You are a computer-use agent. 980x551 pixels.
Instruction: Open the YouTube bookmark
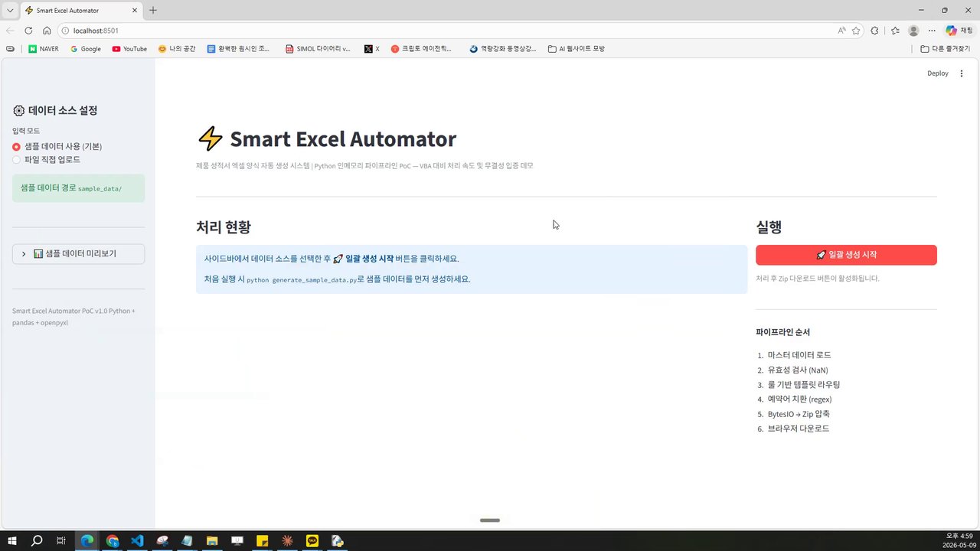point(129,49)
